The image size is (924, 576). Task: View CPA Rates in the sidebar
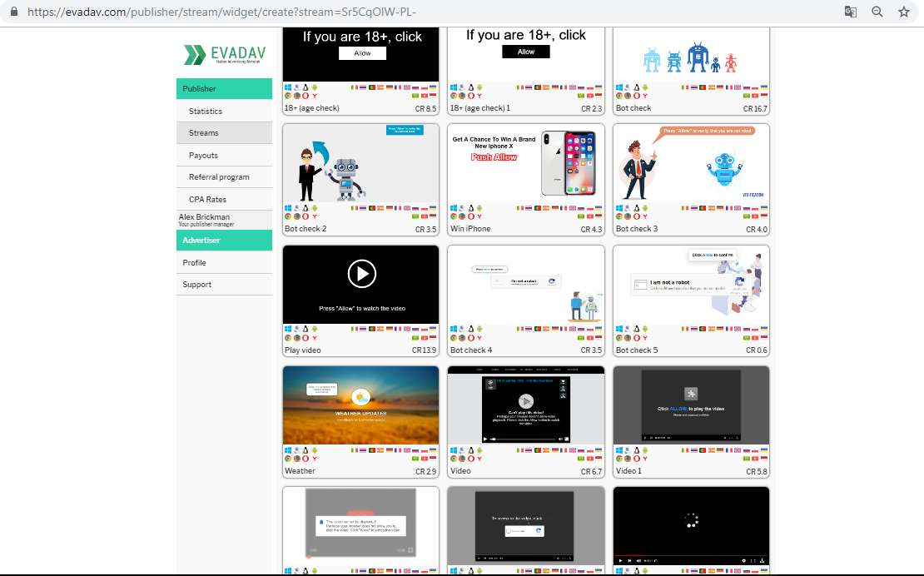click(224, 199)
